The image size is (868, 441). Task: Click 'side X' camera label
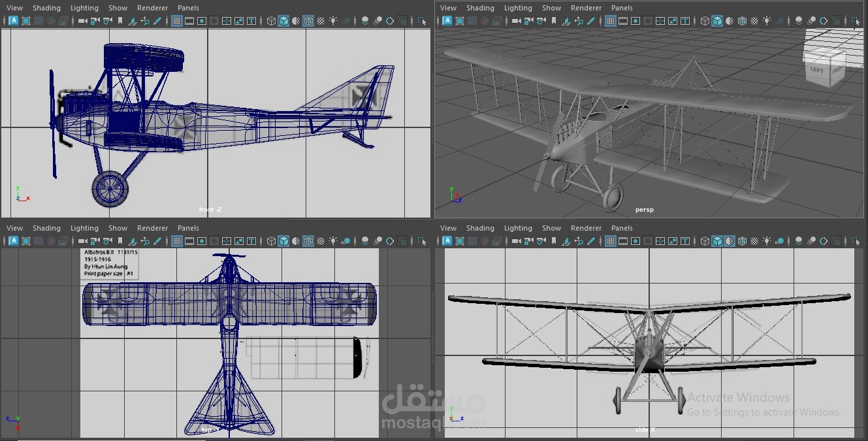[645, 429]
